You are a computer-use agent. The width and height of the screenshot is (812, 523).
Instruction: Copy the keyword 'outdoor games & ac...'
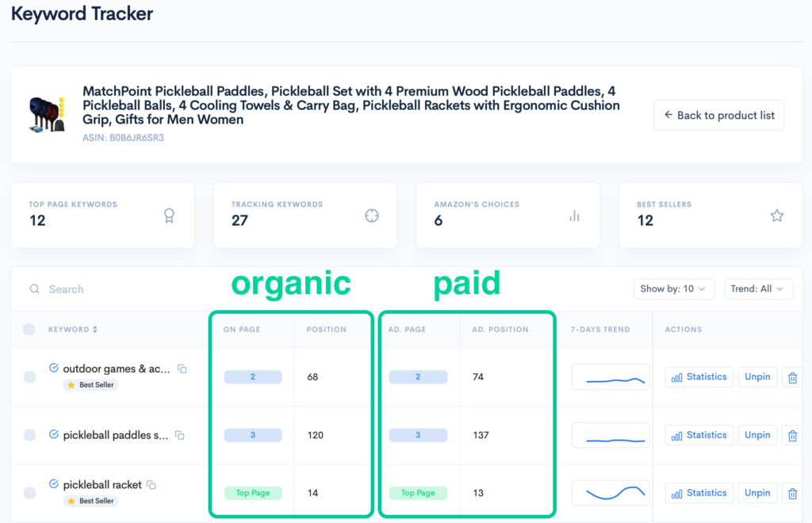182,368
